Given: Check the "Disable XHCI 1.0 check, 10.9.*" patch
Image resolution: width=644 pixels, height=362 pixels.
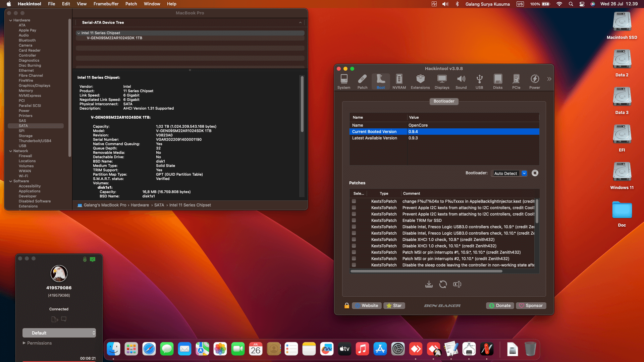Looking at the screenshot, I should tap(354, 239).
